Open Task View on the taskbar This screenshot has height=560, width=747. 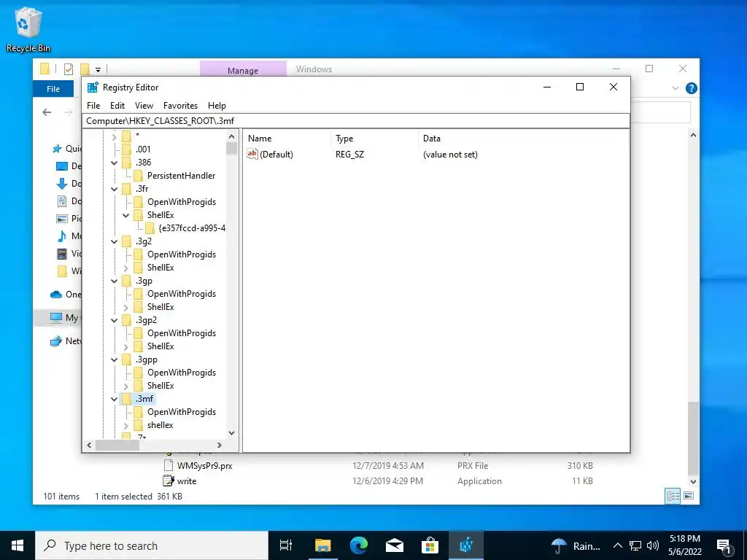286,545
